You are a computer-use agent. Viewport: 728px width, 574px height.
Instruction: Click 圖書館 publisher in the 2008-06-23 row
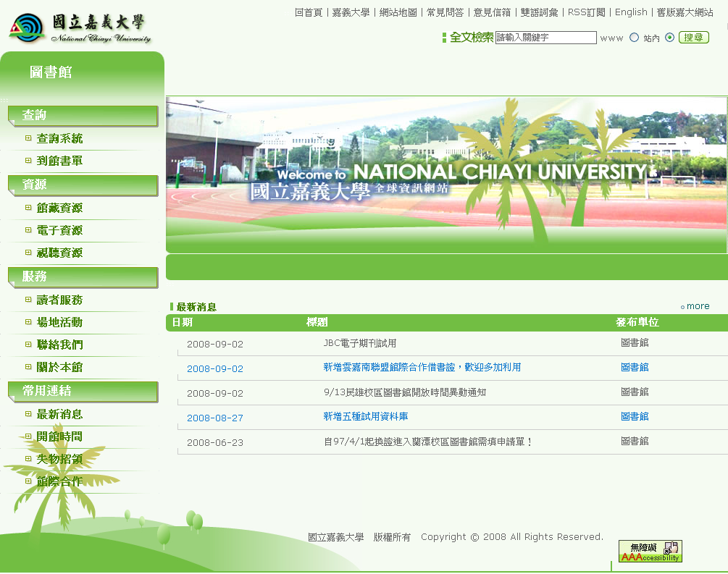[635, 442]
